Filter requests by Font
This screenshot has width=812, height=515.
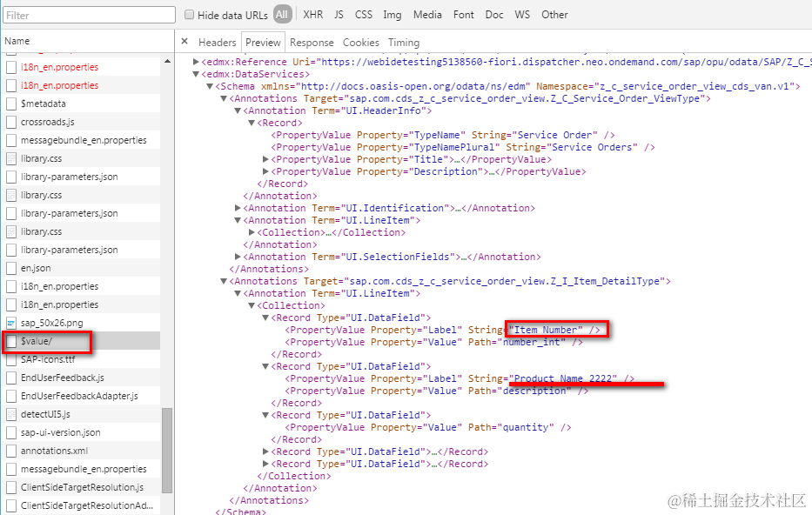pyautogui.click(x=464, y=15)
